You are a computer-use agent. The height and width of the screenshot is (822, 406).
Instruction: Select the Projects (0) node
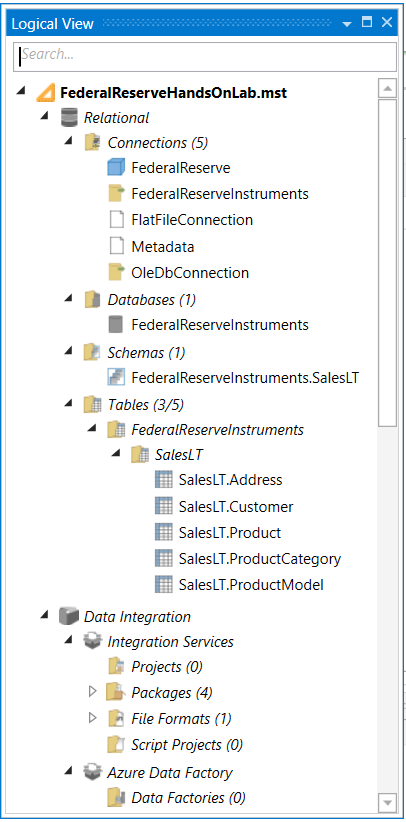click(x=167, y=667)
